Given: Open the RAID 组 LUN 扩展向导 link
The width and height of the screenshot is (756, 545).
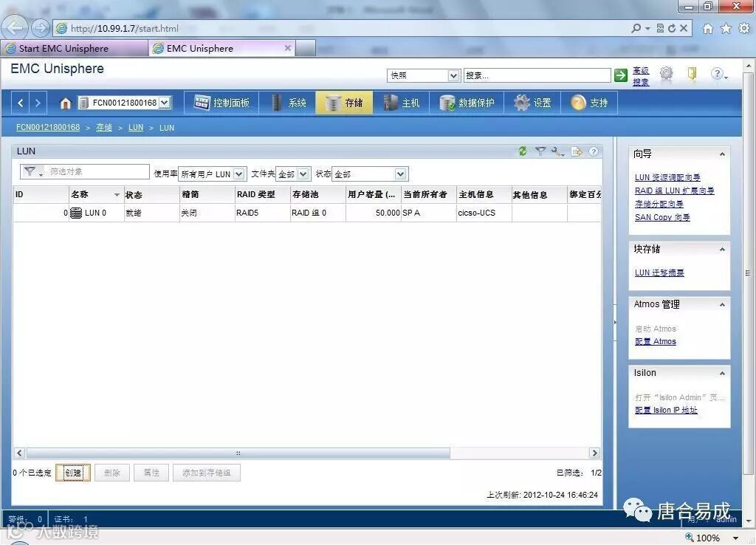Looking at the screenshot, I should [x=675, y=191].
